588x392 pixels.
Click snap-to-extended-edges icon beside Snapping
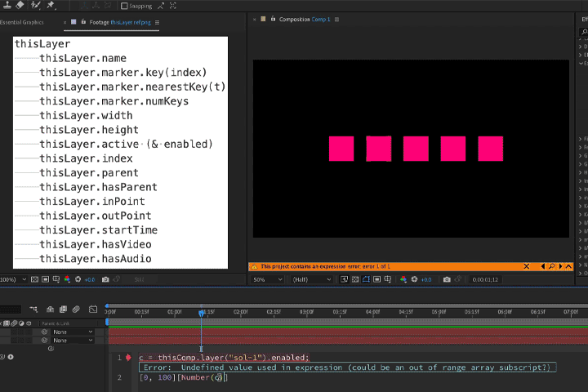click(x=161, y=6)
